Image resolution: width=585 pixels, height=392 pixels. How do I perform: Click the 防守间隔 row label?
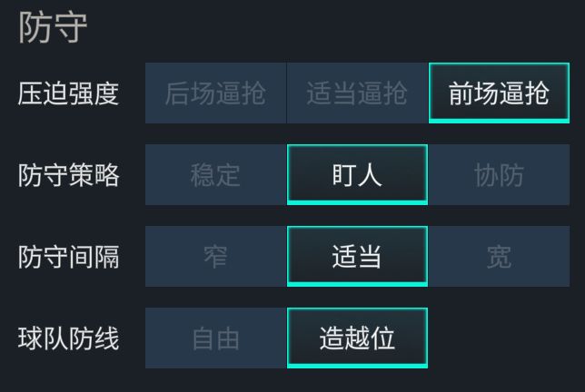[69, 257]
